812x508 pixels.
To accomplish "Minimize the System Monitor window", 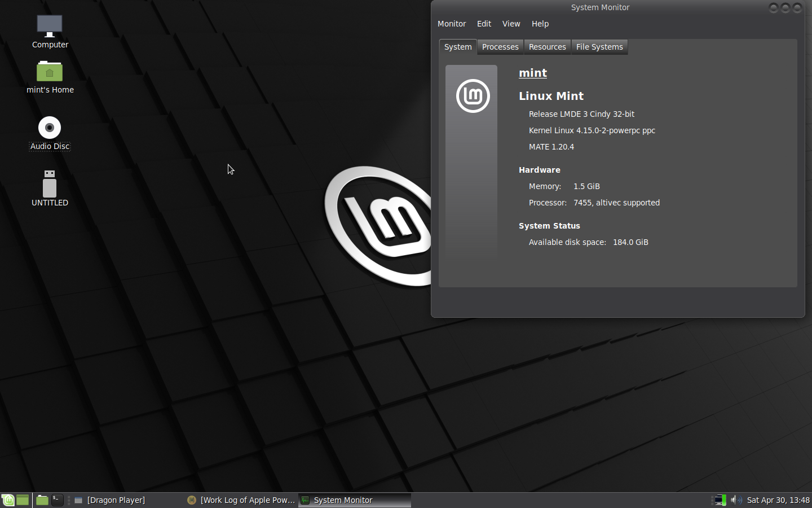I will [774, 7].
